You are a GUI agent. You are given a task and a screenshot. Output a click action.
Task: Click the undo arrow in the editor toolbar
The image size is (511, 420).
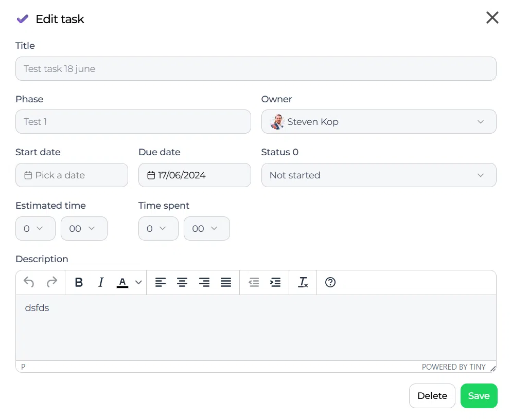pos(29,282)
